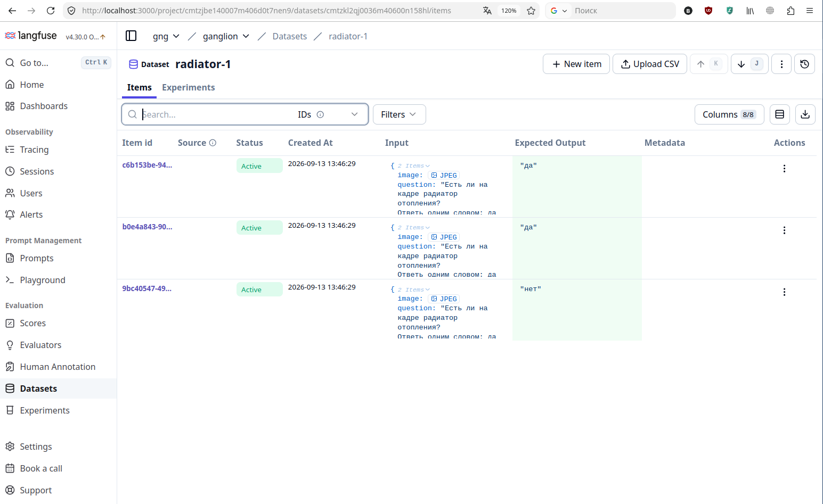Click the langfuse logo

pos(31,36)
